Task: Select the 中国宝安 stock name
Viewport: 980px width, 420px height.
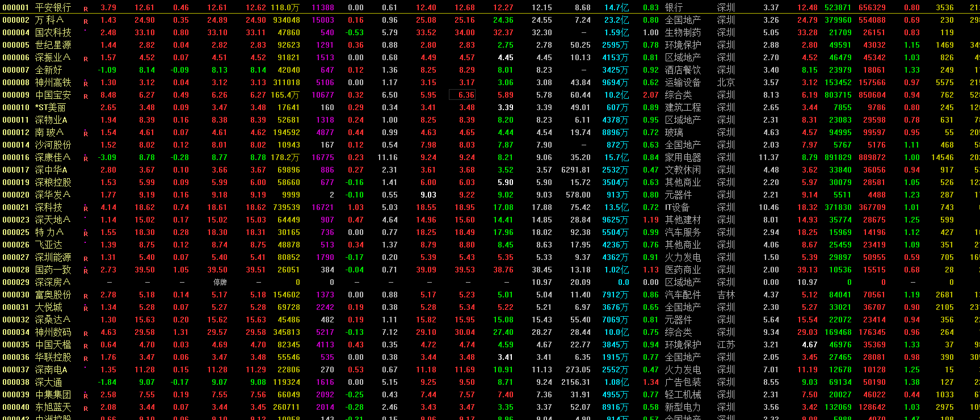Action: tap(53, 95)
